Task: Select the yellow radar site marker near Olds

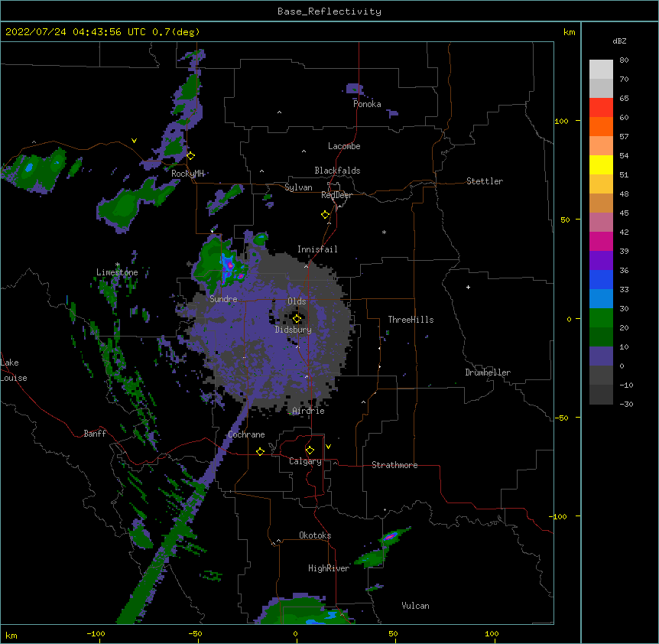Action: (297, 318)
